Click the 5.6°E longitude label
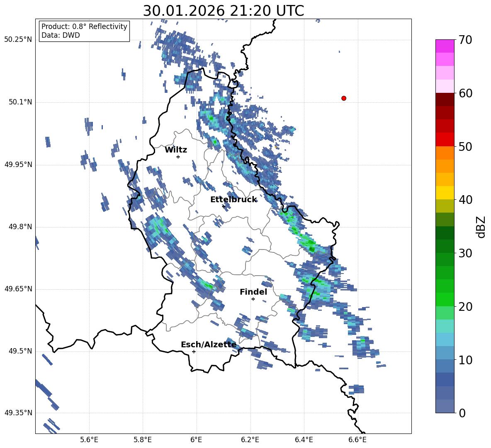Viewport: 491px width, 448px height. pos(89,440)
